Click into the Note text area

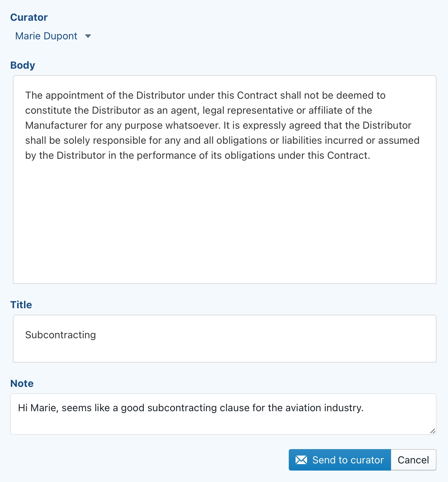[223, 414]
